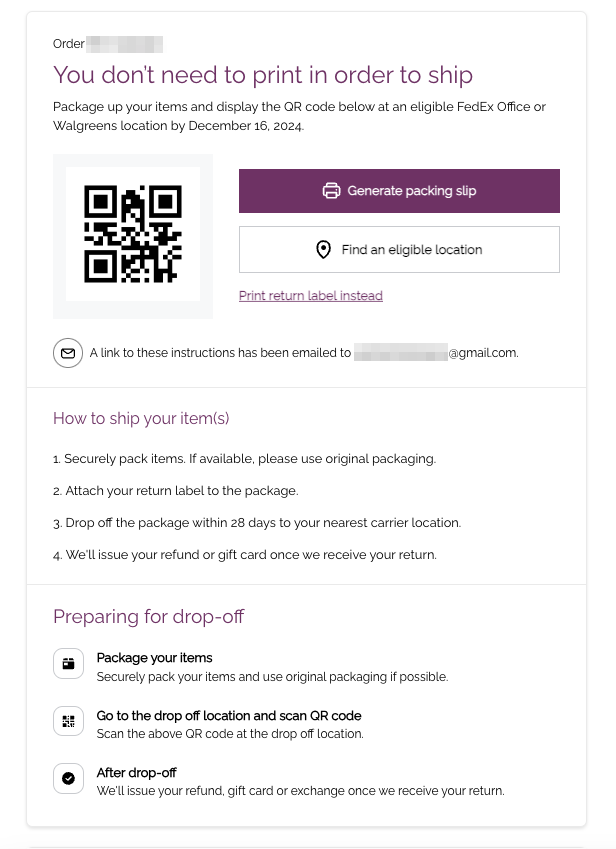Click the After drop-off heading
The image size is (616, 849).
tap(136, 773)
